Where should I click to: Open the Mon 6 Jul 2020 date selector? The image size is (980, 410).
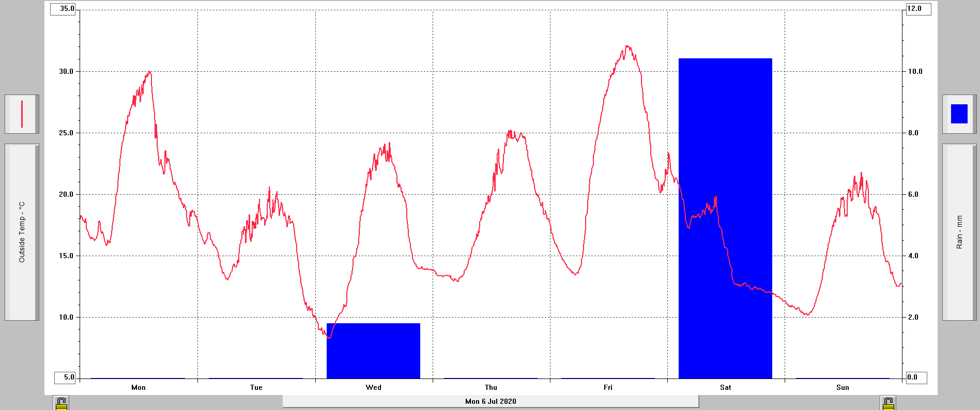491,401
